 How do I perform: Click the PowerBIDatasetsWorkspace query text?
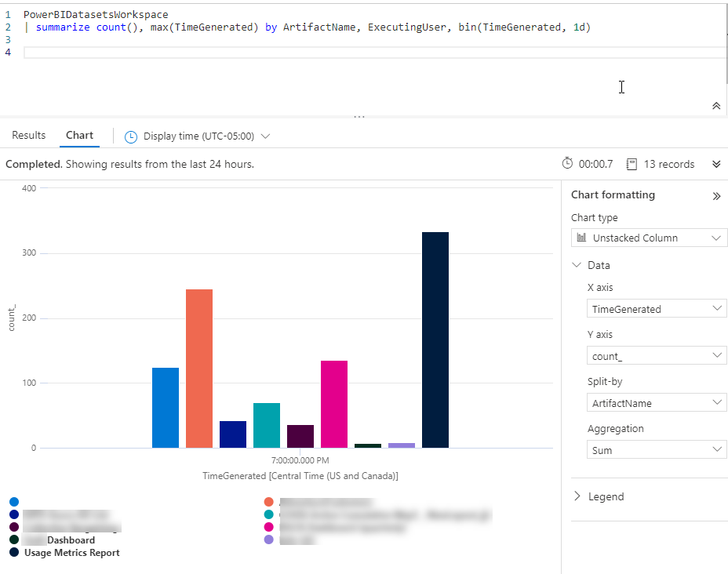(x=96, y=15)
